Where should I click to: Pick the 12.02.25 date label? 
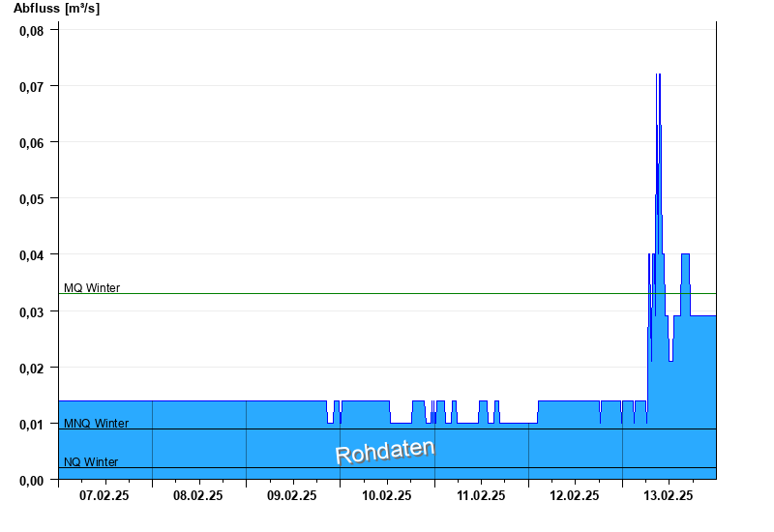pos(575,495)
